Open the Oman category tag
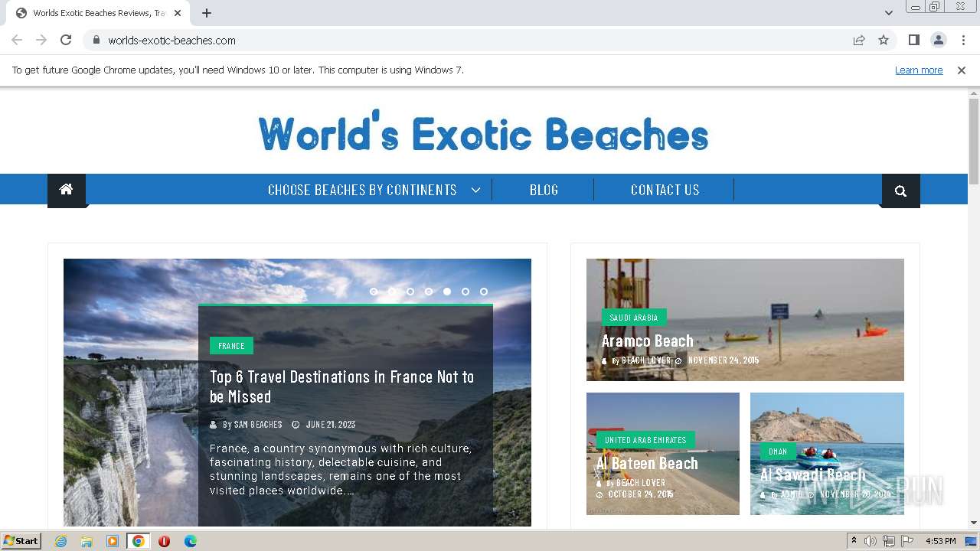This screenshot has height=551, width=980. pos(778,452)
